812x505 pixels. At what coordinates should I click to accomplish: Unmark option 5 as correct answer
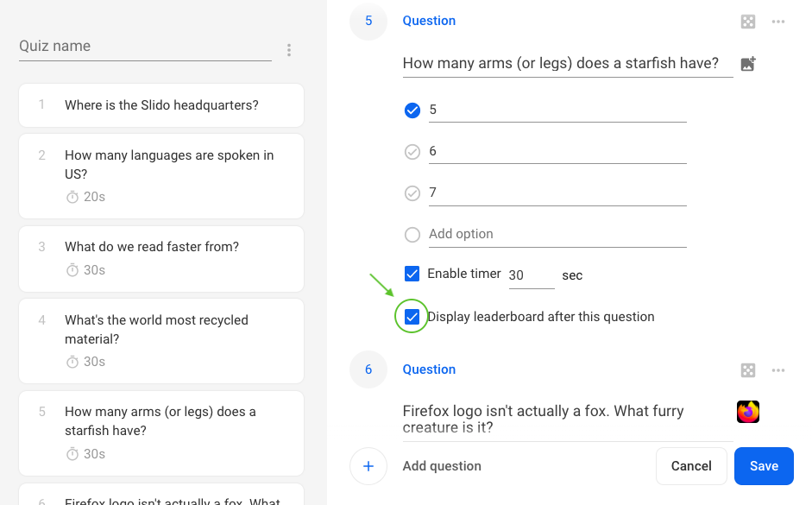coord(412,110)
